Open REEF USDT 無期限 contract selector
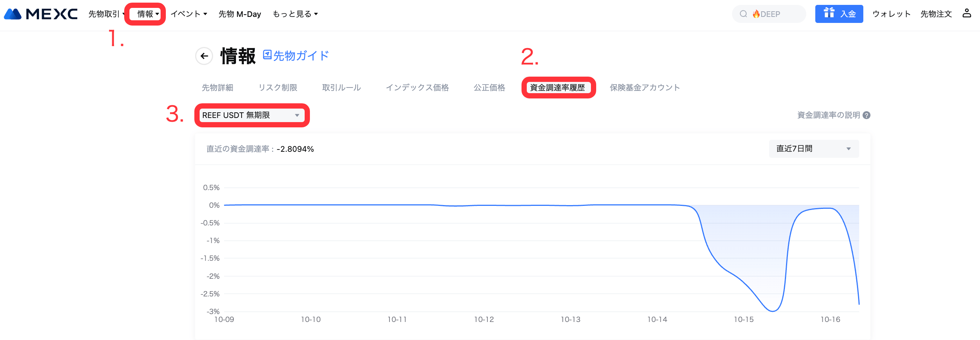The height and width of the screenshot is (340, 980). click(x=251, y=115)
